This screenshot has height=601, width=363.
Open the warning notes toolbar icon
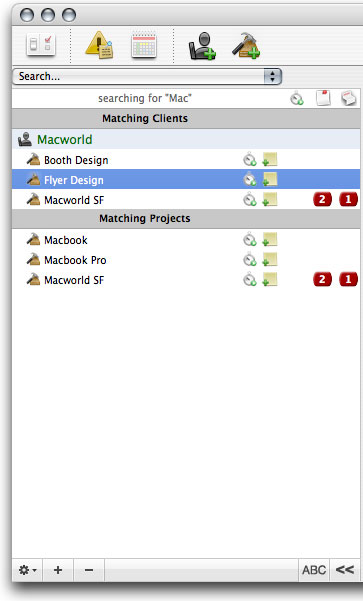click(x=99, y=45)
